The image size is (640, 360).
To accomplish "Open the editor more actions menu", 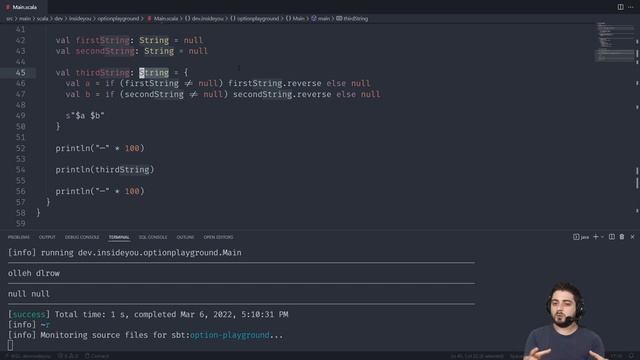I will pyautogui.click(x=631, y=7).
